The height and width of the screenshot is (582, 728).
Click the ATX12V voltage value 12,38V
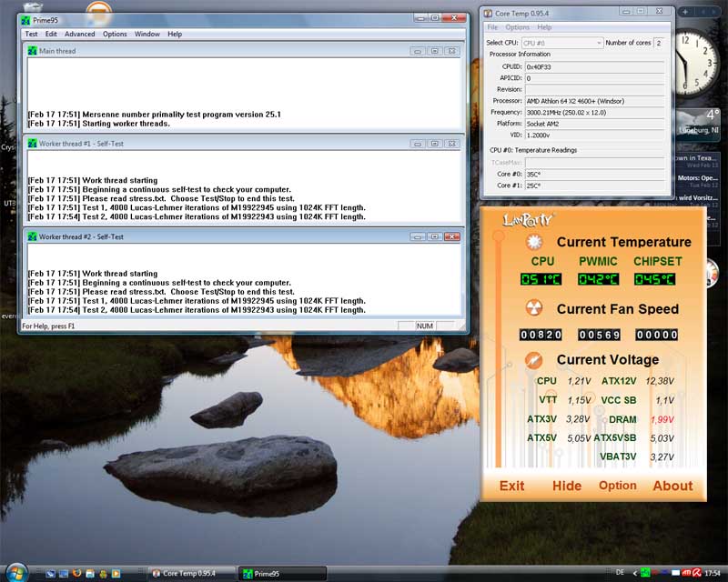pos(659,381)
